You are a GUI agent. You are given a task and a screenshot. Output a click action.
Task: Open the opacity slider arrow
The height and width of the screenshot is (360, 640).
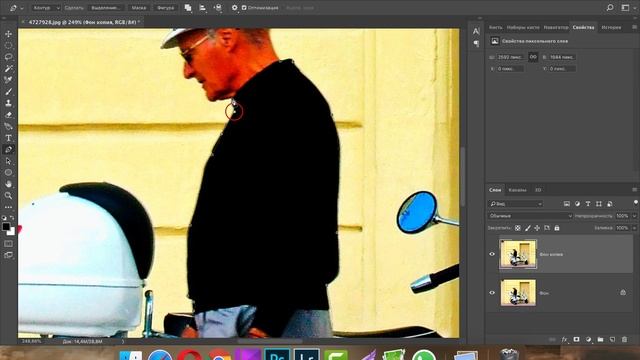(x=635, y=216)
